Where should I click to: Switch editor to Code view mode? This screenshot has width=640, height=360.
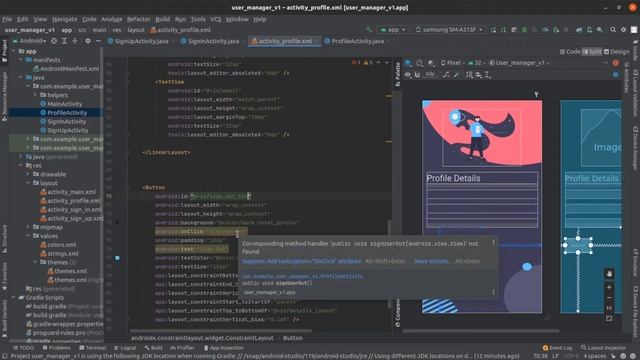(x=570, y=51)
